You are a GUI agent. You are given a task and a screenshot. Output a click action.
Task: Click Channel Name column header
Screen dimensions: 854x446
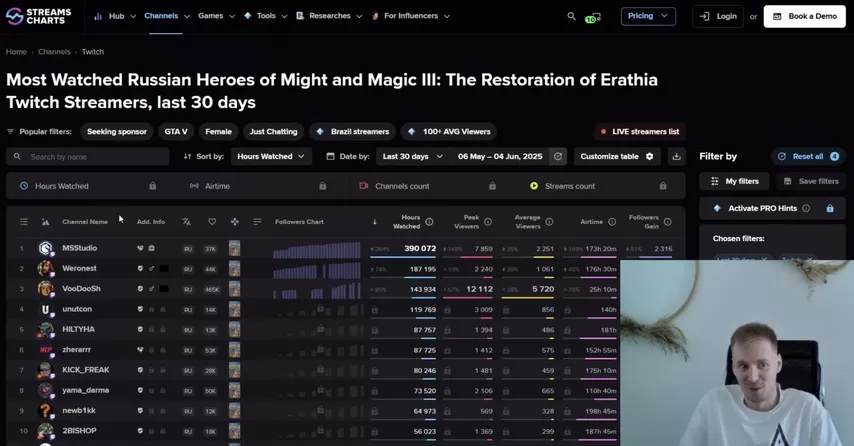(x=85, y=222)
